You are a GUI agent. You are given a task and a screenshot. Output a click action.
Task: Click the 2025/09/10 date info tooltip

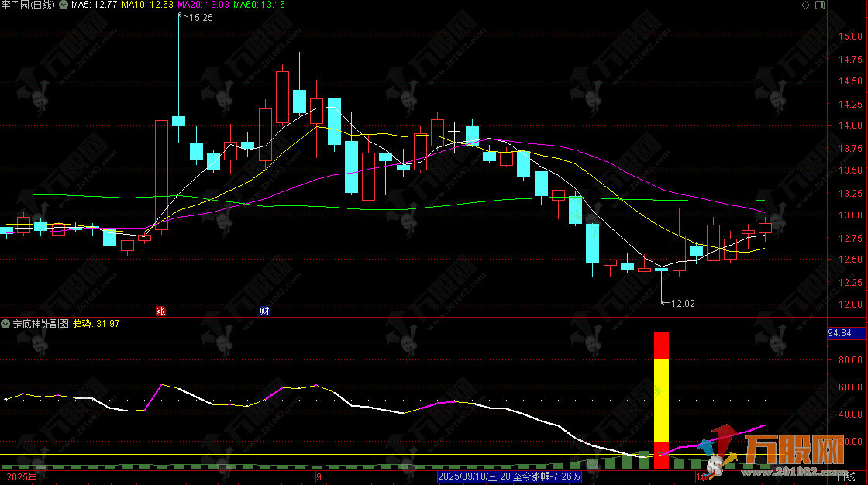pyautogui.click(x=508, y=477)
